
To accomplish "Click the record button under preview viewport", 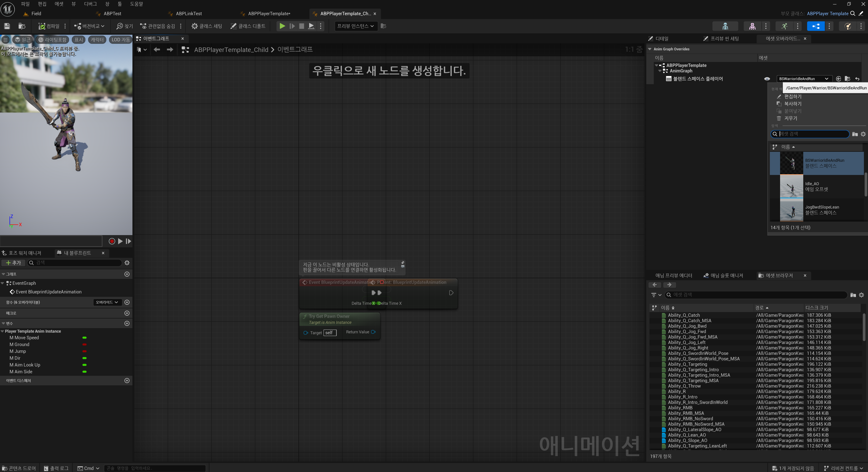I will 112,241.
